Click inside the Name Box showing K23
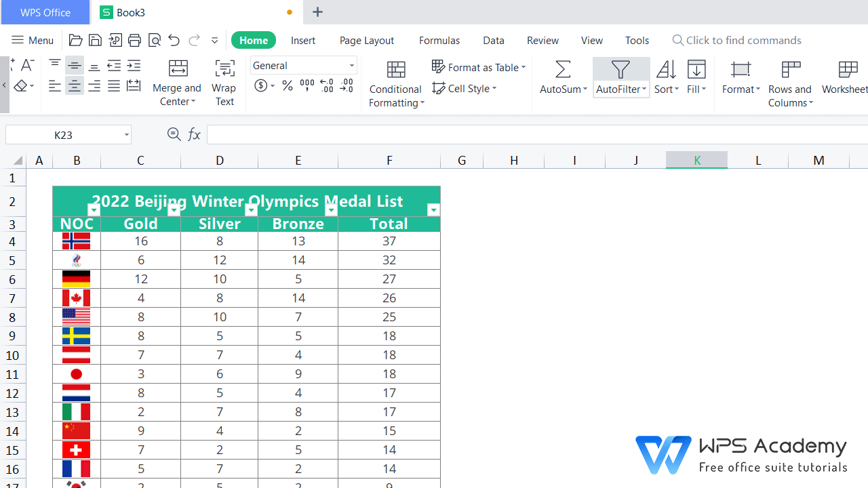The image size is (868, 488). (x=62, y=134)
